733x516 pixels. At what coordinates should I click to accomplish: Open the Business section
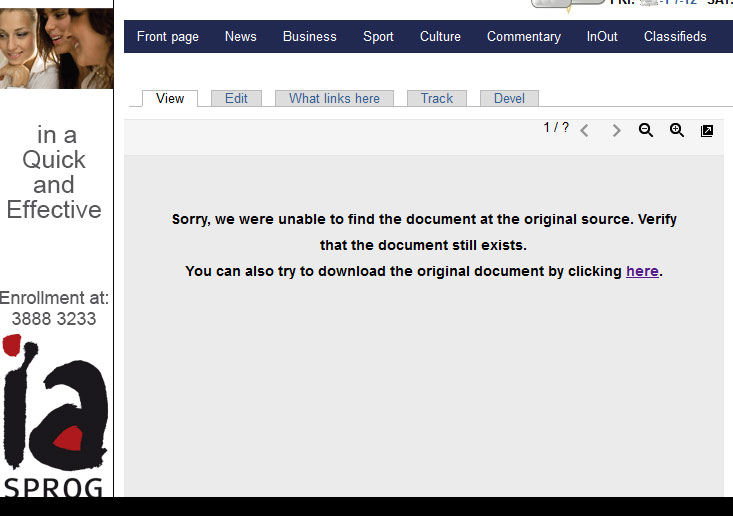tap(309, 36)
